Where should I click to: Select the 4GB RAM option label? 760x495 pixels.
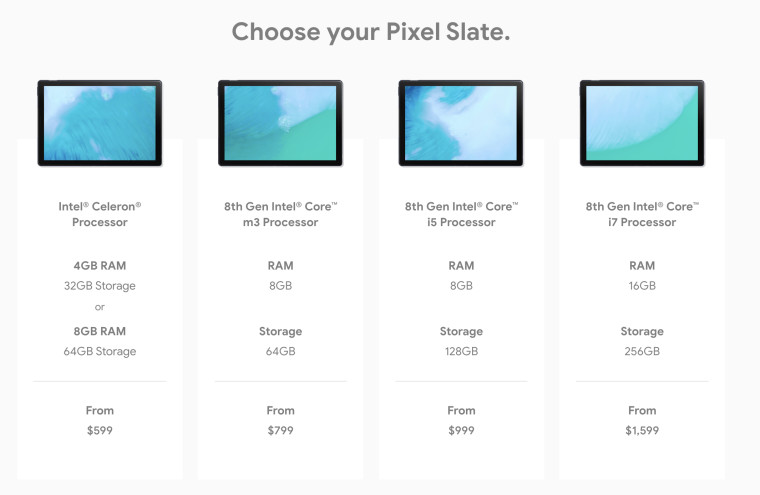[100, 266]
